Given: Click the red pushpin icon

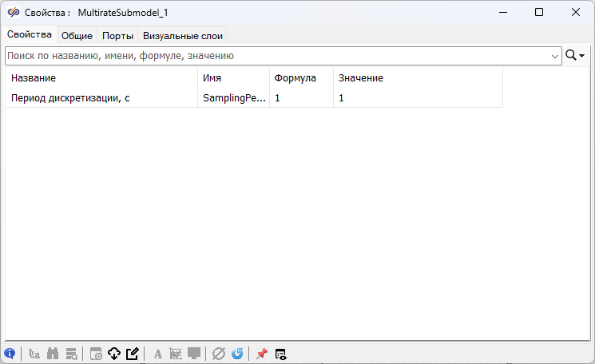Looking at the screenshot, I should pos(261,354).
